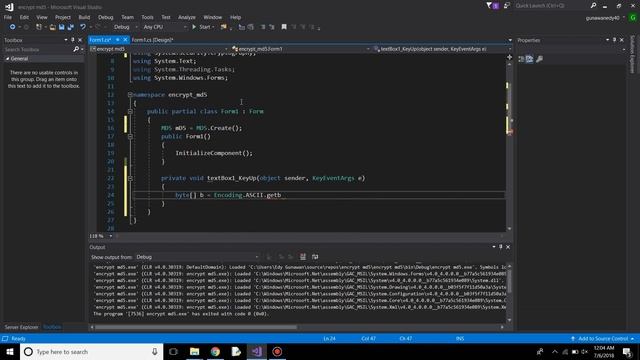This screenshot has height=360, width=640.
Task: Open the Show output from Debug dropdown
Action: coord(197,257)
